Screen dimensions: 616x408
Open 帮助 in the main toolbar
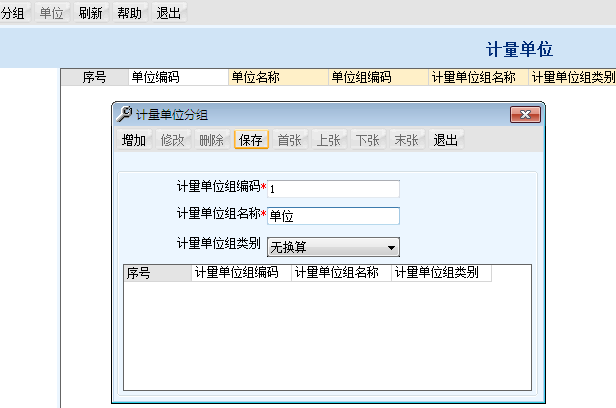130,13
